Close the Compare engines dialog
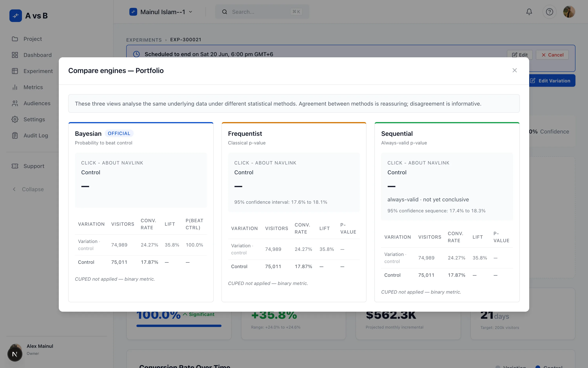 pos(514,70)
